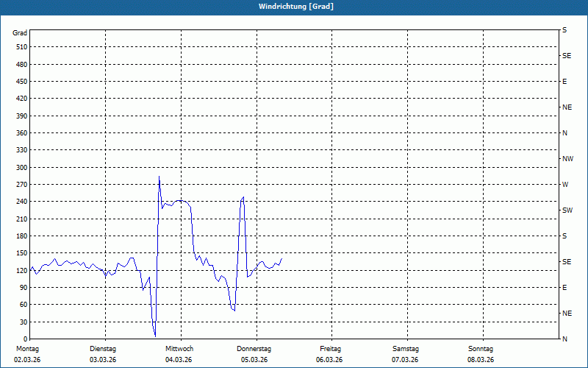This screenshot has width=588, height=368.
Task: Click the Donnerstag day label
Action: pos(254,349)
